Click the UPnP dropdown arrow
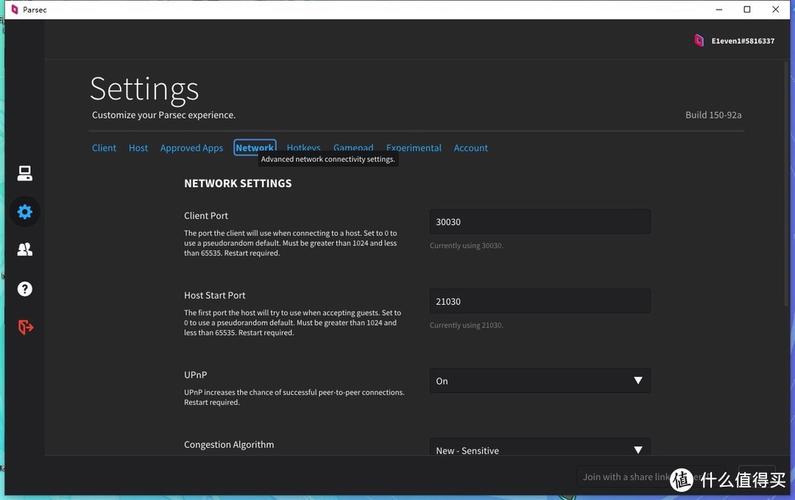The height and width of the screenshot is (500, 795). tap(638, 380)
